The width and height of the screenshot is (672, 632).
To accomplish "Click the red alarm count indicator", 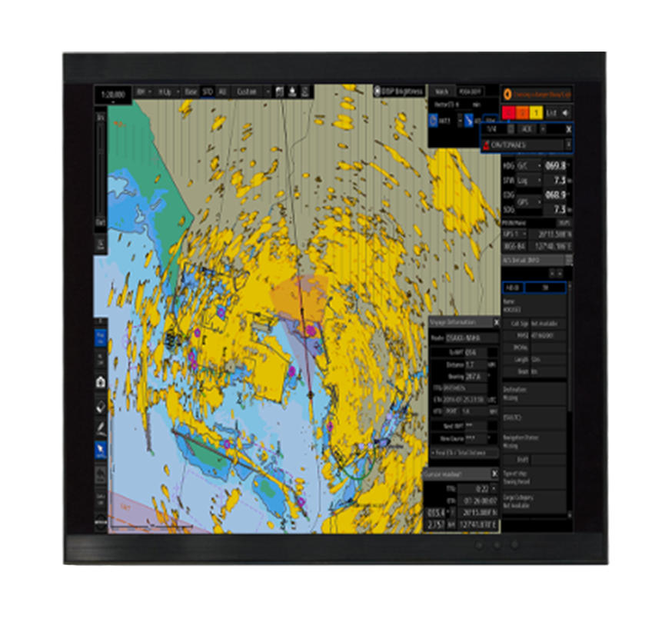I will [509, 113].
